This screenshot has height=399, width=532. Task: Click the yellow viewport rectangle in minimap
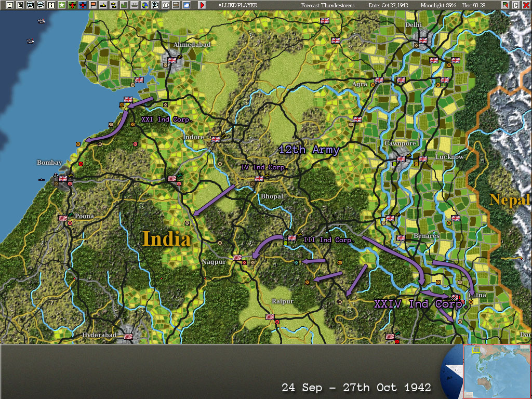click(x=476, y=350)
